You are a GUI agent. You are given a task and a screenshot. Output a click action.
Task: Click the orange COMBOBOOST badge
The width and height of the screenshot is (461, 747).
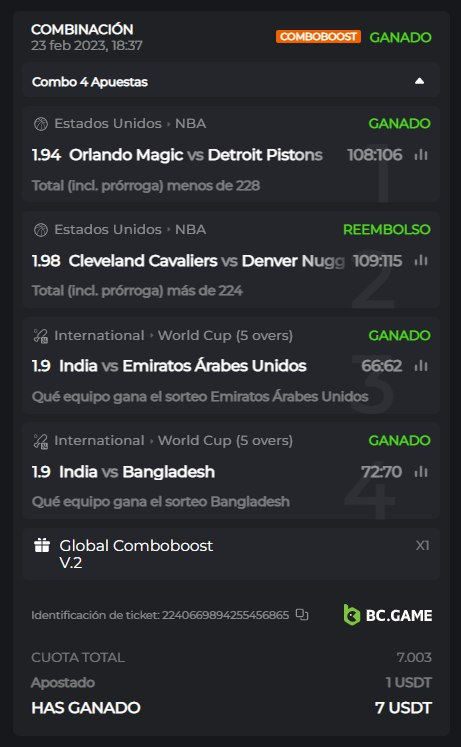(x=318, y=37)
